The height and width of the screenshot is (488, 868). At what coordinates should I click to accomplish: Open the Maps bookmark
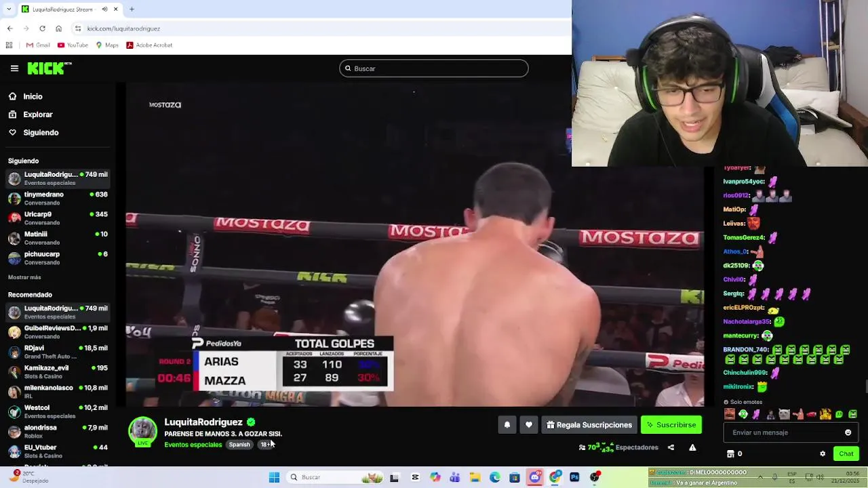[x=107, y=45]
